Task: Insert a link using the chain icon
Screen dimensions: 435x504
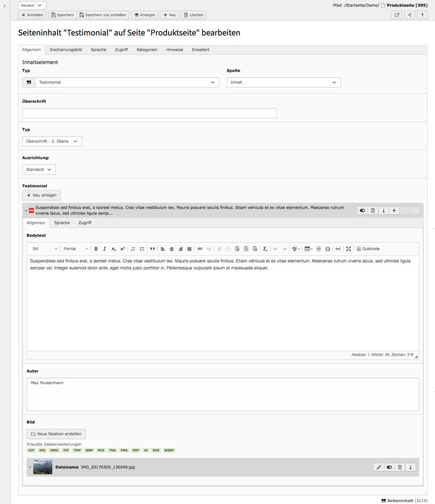Action: click(199, 249)
